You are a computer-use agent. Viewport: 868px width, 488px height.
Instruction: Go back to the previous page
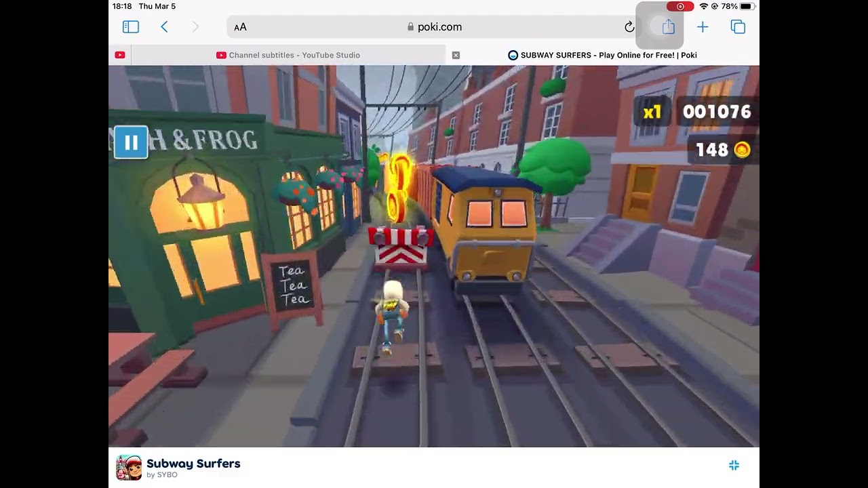(x=164, y=27)
